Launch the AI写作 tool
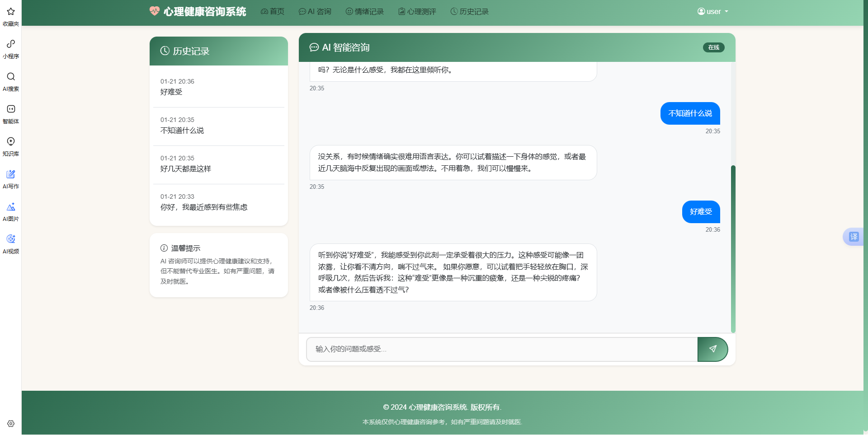868x435 pixels. 10,178
